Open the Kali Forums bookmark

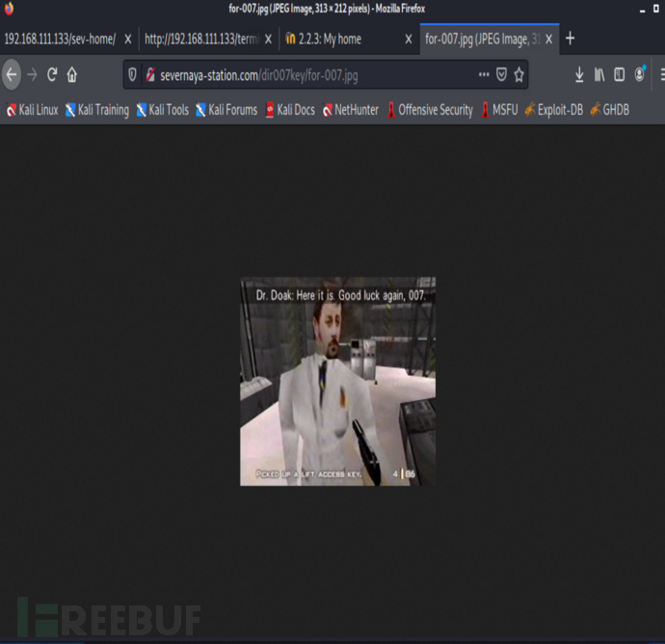tap(226, 110)
